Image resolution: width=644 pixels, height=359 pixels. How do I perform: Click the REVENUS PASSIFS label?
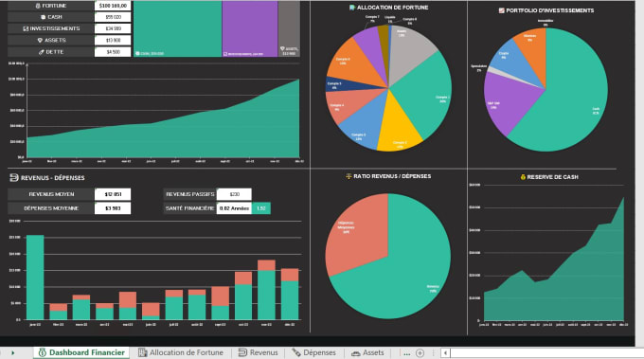point(189,194)
